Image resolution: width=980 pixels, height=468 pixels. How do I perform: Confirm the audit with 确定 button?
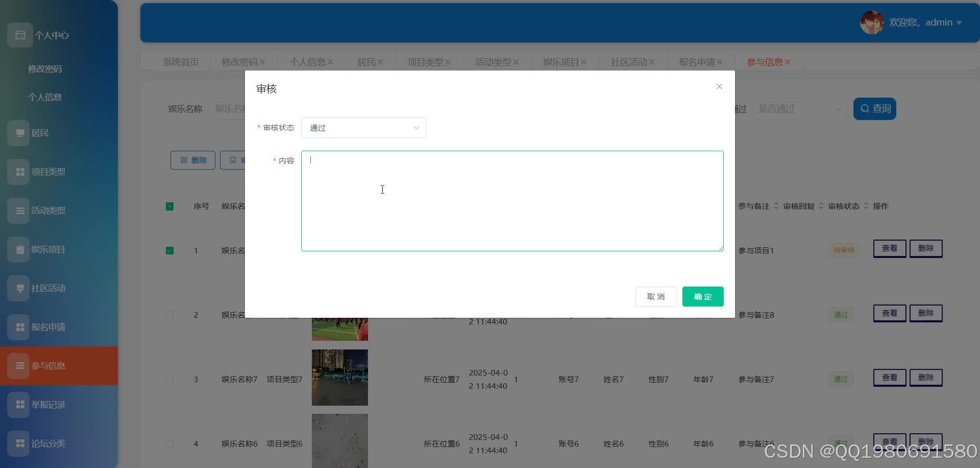(703, 296)
